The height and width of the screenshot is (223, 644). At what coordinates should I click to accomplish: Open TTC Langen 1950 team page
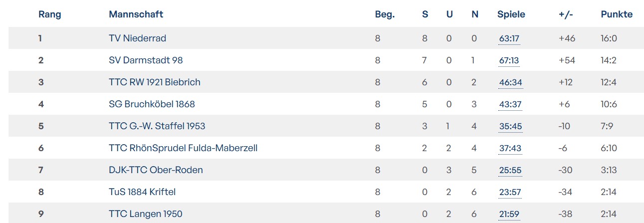coord(146,214)
